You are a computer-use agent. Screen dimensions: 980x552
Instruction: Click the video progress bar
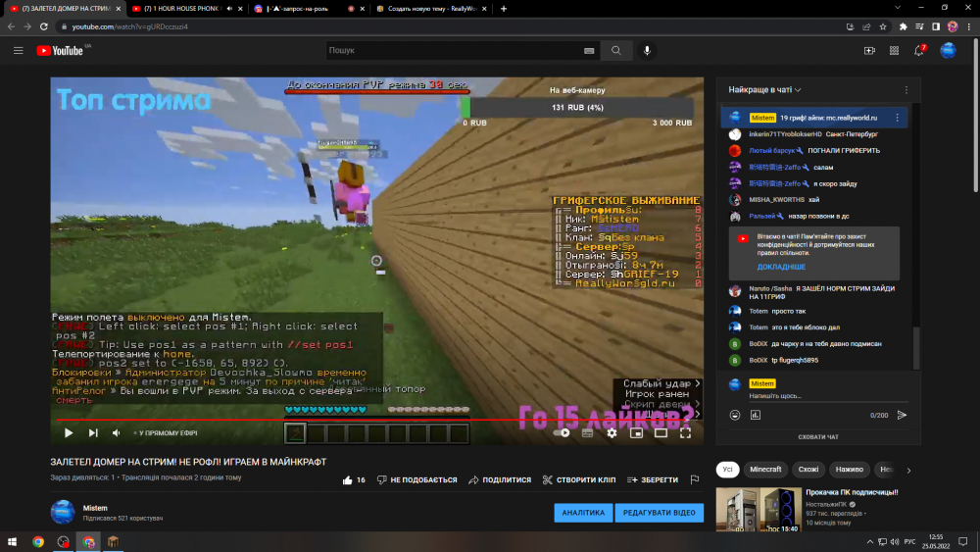[x=377, y=420]
